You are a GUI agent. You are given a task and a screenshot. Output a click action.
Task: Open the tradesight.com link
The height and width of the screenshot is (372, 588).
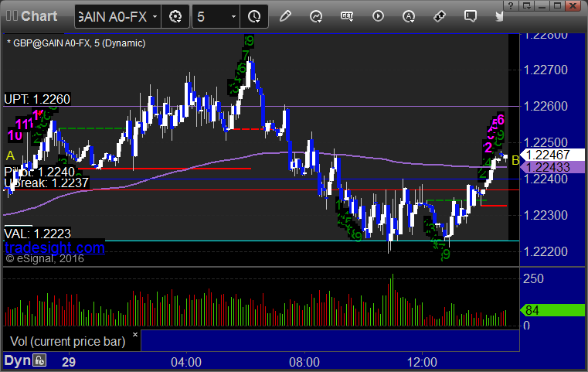[x=55, y=247]
